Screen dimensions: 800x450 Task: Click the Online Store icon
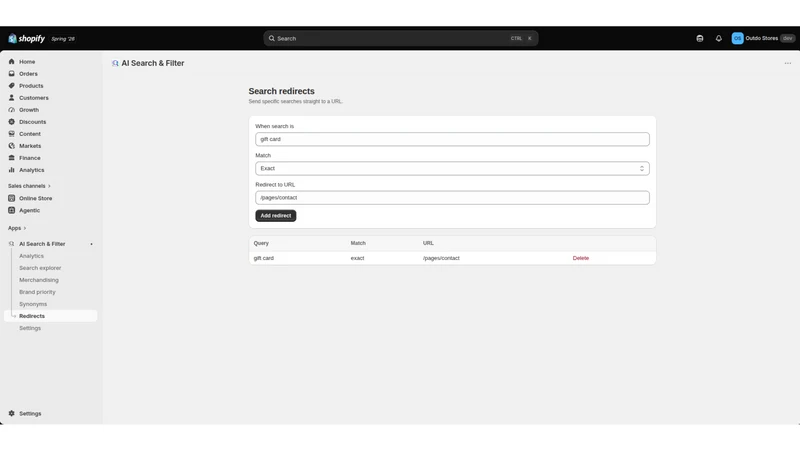(12, 198)
